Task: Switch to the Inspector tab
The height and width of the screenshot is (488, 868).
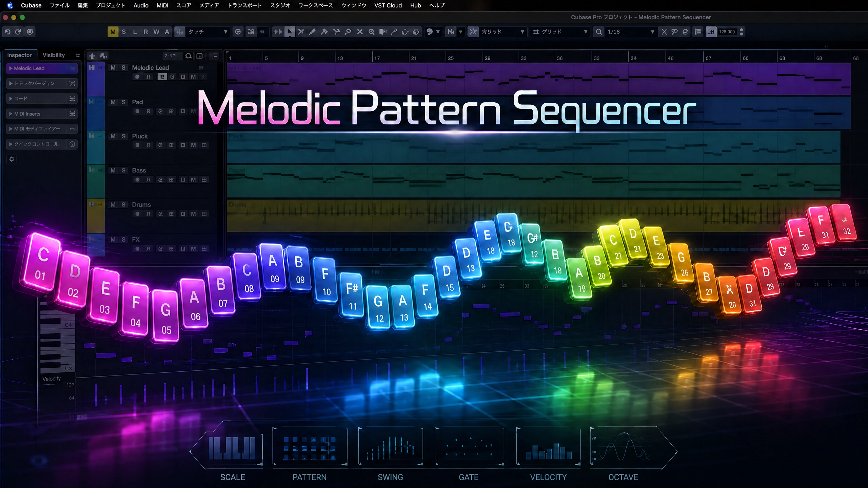Action: (x=19, y=55)
